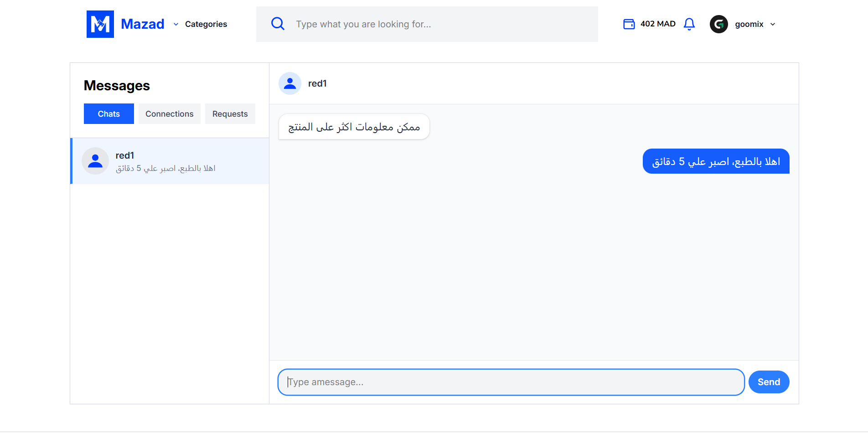Image resolution: width=868 pixels, height=433 pixels.
Task: Click the goomix profile avatar
Action: coord(719,24)
